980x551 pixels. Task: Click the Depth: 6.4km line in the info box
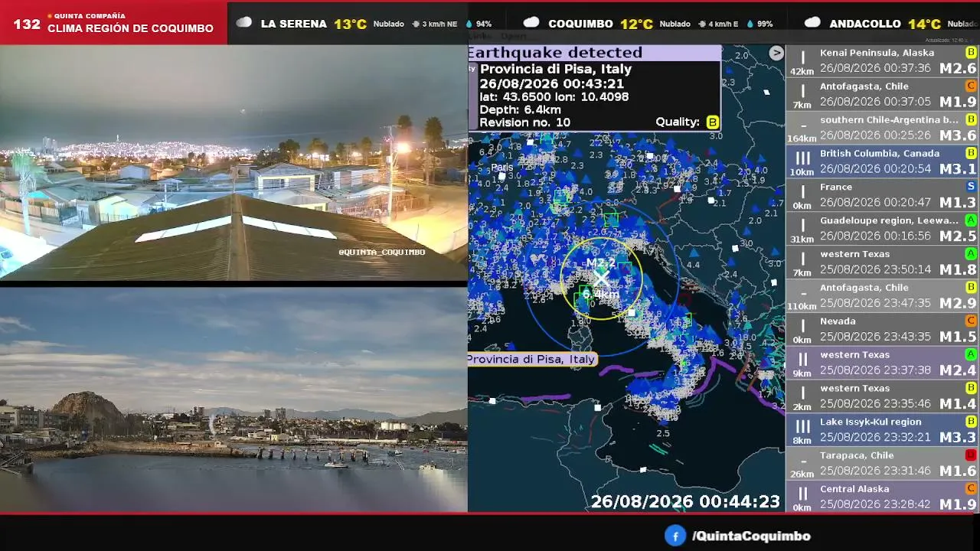point(520,109)
